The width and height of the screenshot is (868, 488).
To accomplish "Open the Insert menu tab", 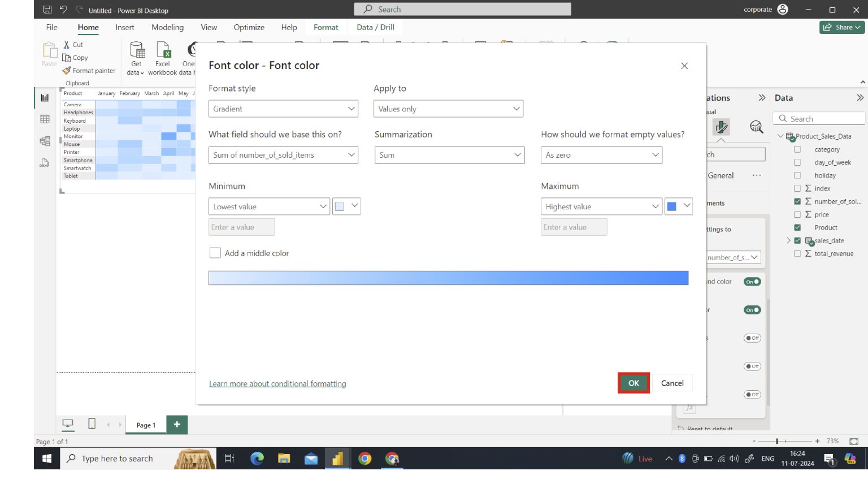I will (124, 27).
